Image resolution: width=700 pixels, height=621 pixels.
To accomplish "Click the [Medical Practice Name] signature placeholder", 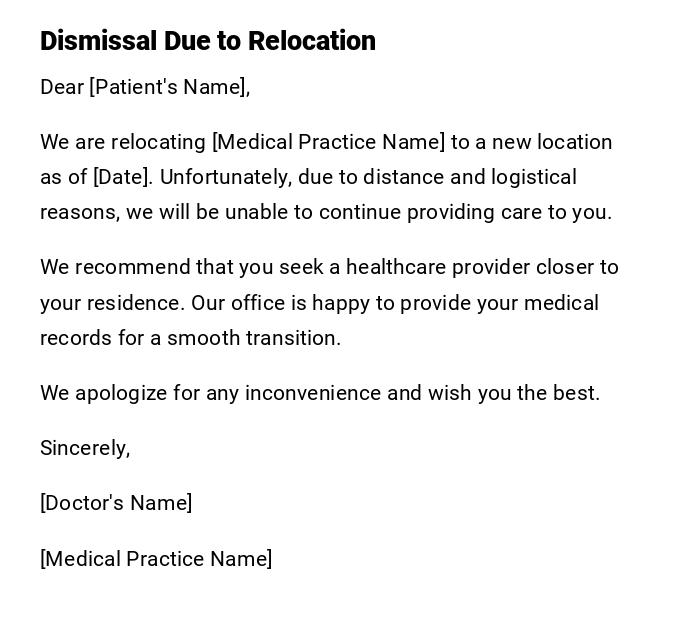I will 156,559.
